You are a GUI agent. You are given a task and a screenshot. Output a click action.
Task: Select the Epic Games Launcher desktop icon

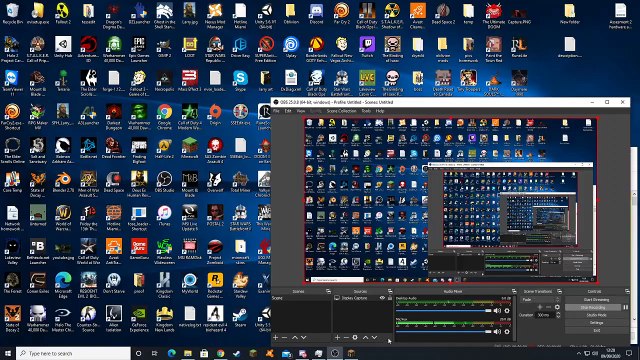(x=139, y=48)
